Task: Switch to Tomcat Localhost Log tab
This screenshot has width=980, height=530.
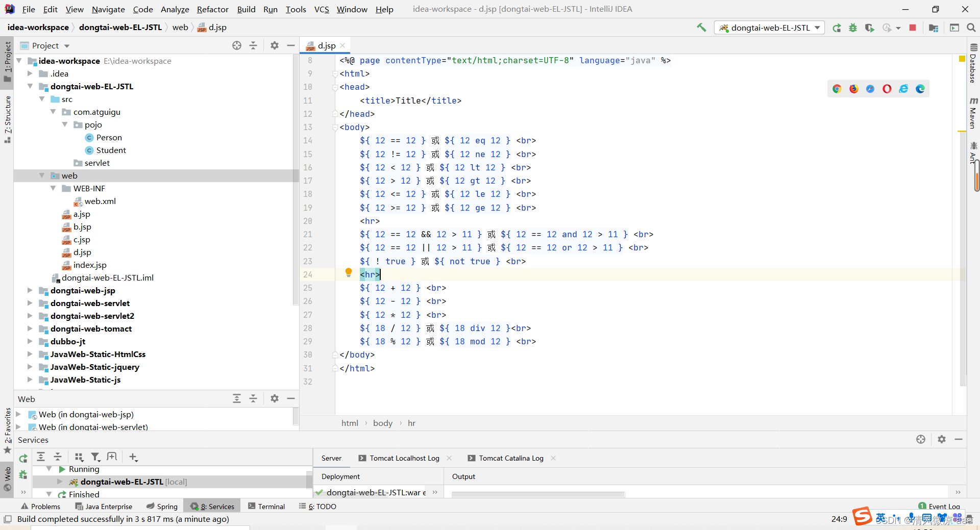Action: pos(404,458)
